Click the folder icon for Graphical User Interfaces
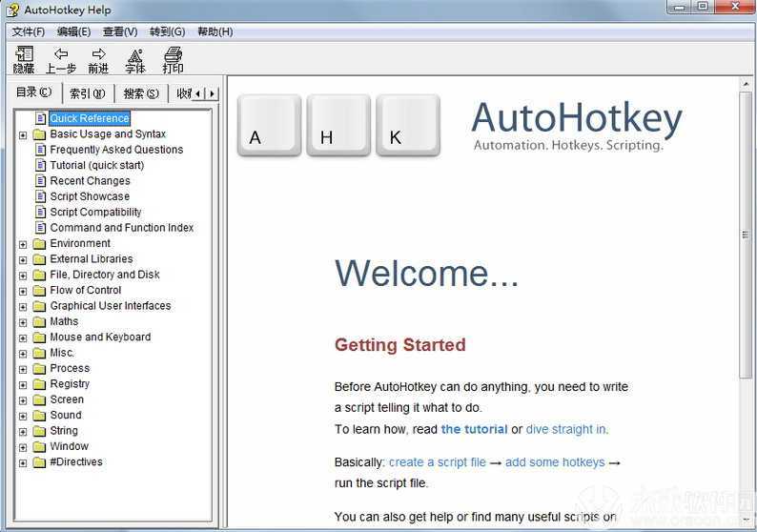 (39, 306)
